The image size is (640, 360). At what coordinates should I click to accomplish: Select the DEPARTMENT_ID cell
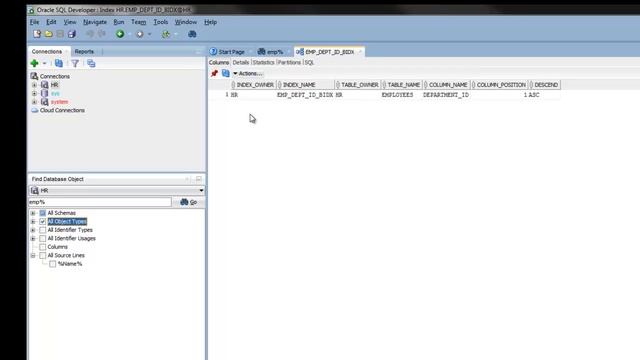click(446, 95)
